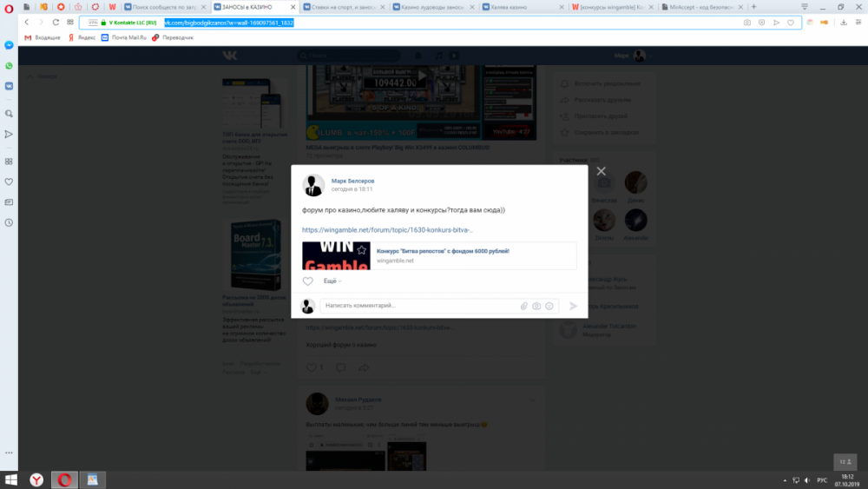Open search from Opera sidebar

(9, 114)
